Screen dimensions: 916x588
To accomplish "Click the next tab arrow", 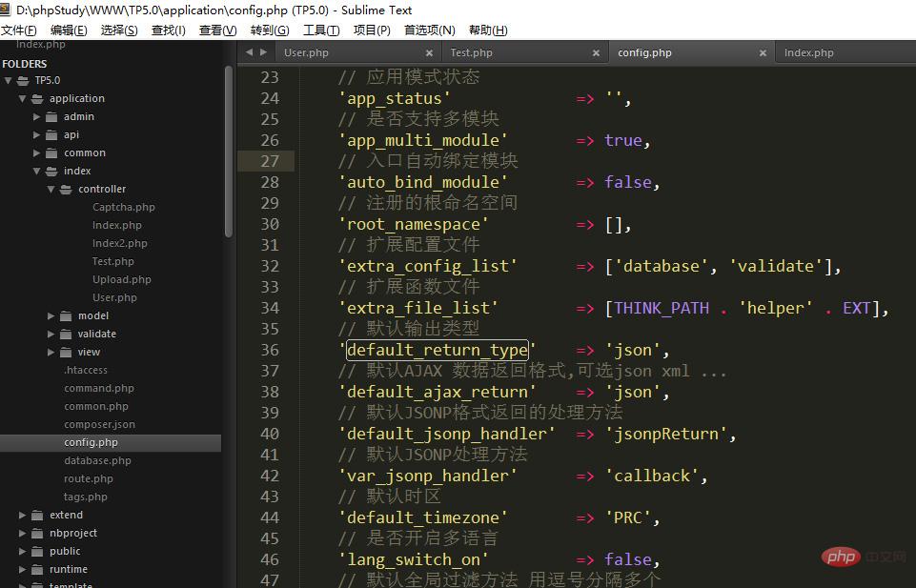I will (263, 52).
